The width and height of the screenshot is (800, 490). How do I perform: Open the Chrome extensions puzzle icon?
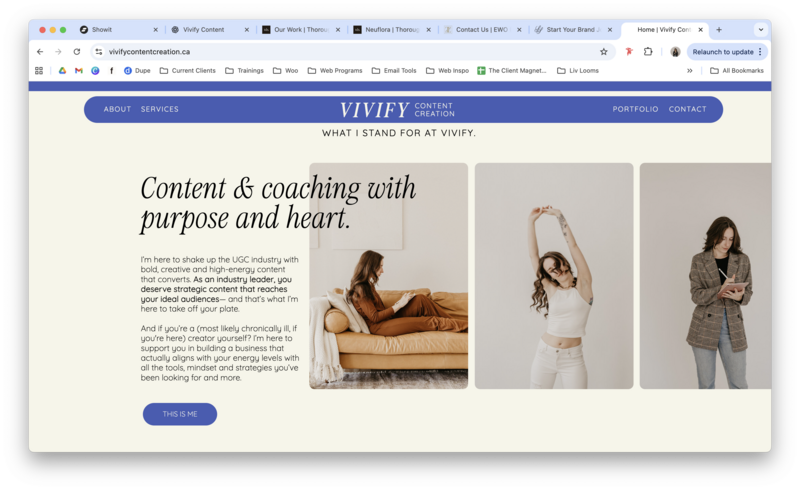pyautogui.click(x=648, y=52)
